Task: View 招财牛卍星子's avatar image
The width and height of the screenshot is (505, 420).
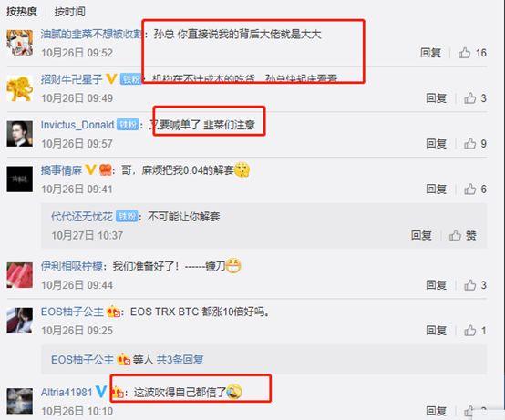Action: [20, 88]
